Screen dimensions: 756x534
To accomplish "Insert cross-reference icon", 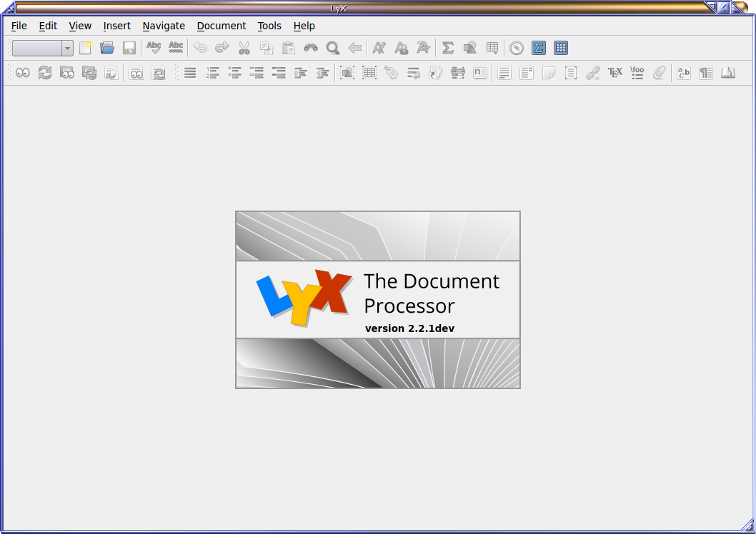I will click(x=414, y=73).
